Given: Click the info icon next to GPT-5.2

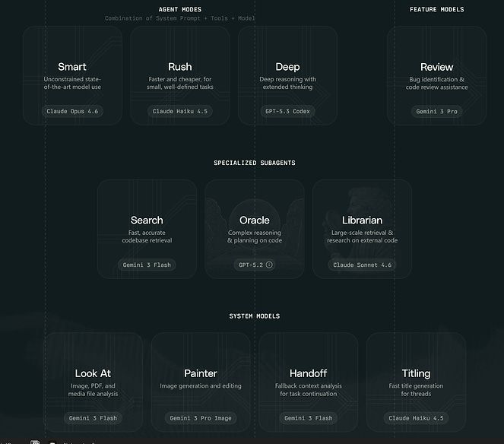Looking at the screenshot, I should [x=269, y=265].
